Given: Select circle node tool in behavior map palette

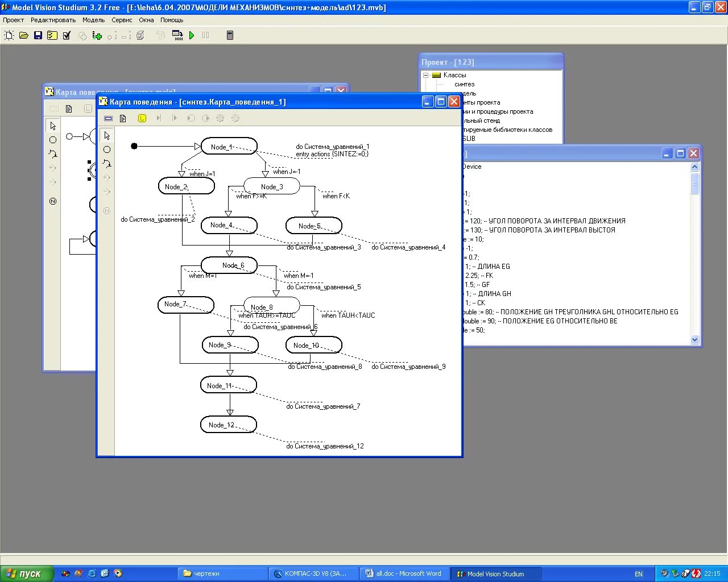Looking at the screenshot, I should click(107, 149).
